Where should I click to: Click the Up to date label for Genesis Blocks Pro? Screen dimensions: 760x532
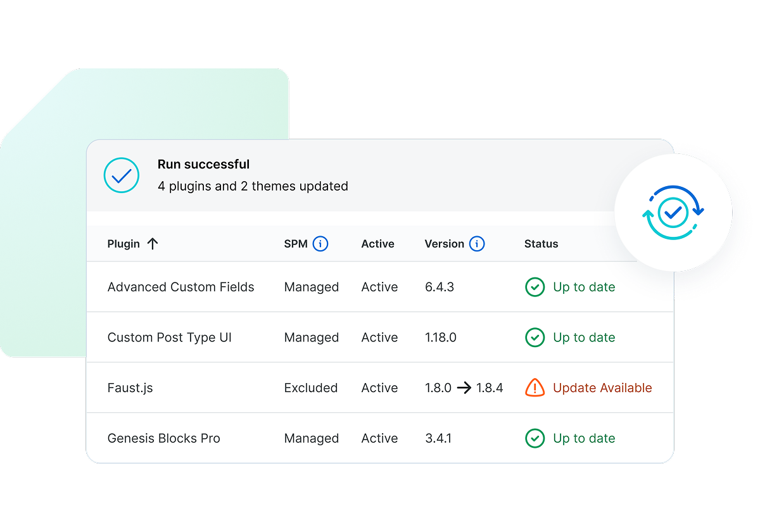[584, 438]
